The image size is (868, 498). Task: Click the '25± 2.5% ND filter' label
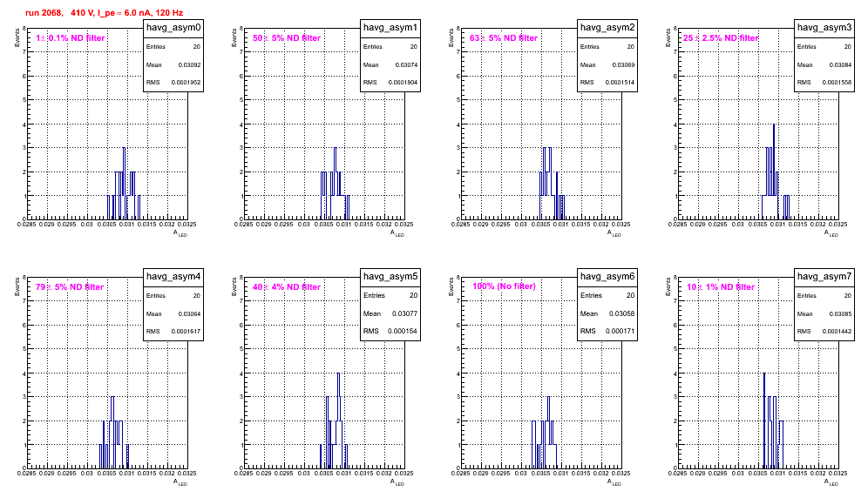720,38
